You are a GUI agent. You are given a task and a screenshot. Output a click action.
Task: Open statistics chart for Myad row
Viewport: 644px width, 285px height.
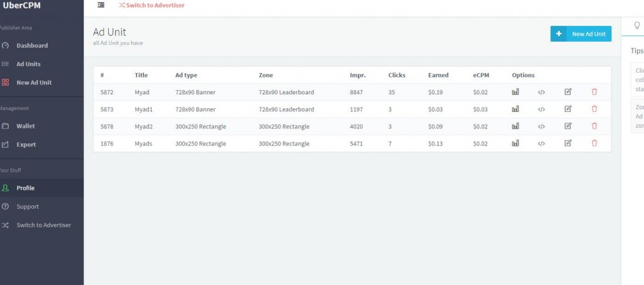point(515,92)
